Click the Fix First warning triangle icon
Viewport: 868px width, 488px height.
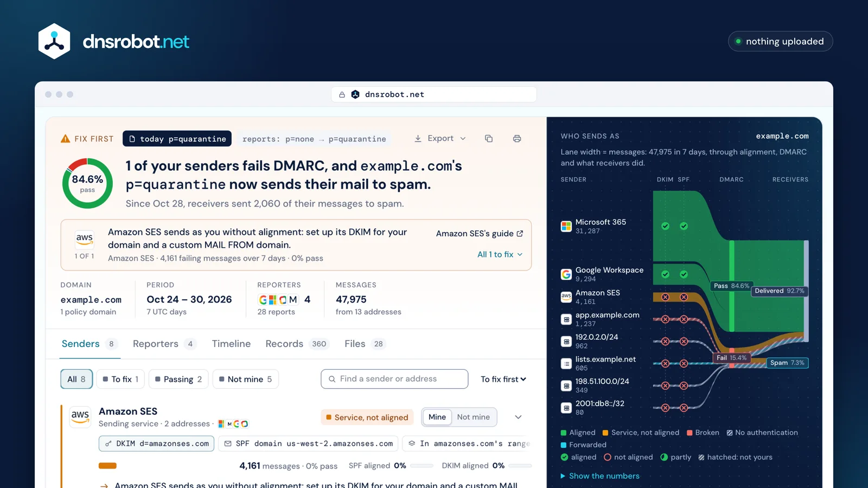[66, 139]
